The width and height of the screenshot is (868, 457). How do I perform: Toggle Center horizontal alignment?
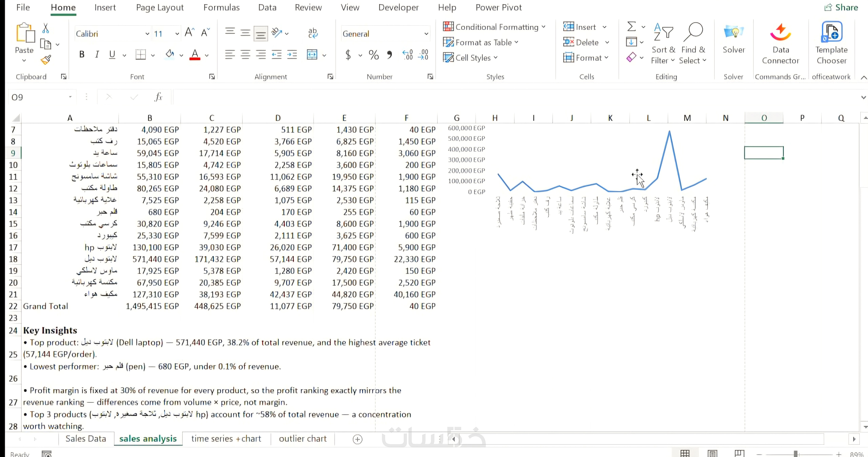pyautogui.click(x=246, y=55)
